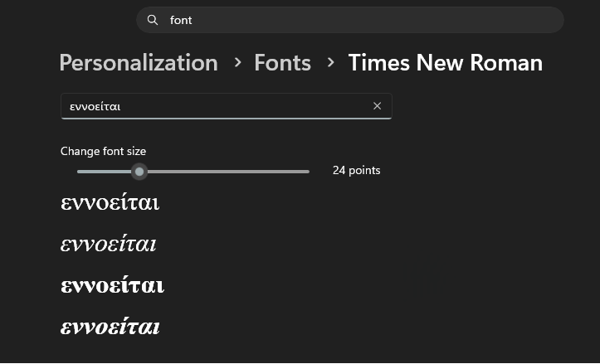
Task: Click the font size slider thumb
Action: 139,172
